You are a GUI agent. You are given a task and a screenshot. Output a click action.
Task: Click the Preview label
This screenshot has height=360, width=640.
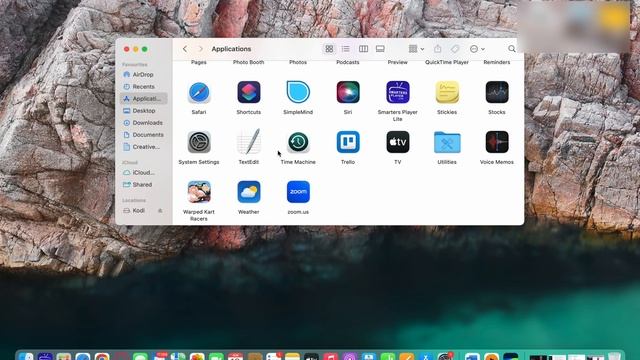pos(398,62)
